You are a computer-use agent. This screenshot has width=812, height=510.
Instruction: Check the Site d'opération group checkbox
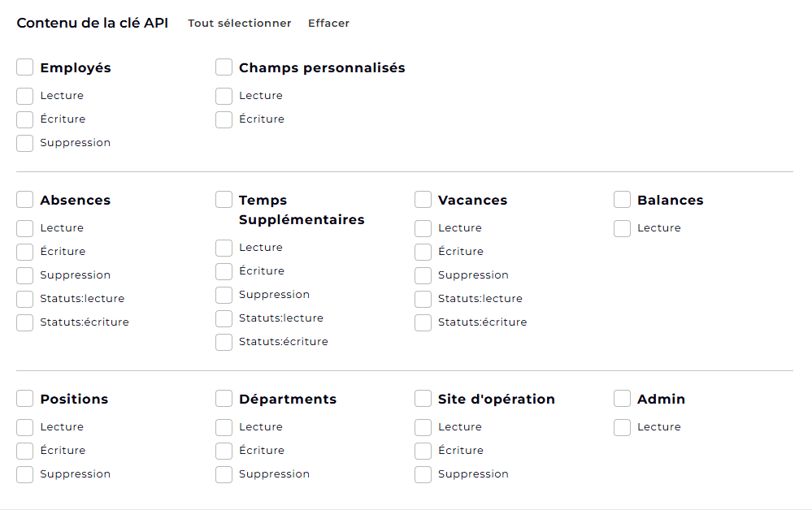423,399
